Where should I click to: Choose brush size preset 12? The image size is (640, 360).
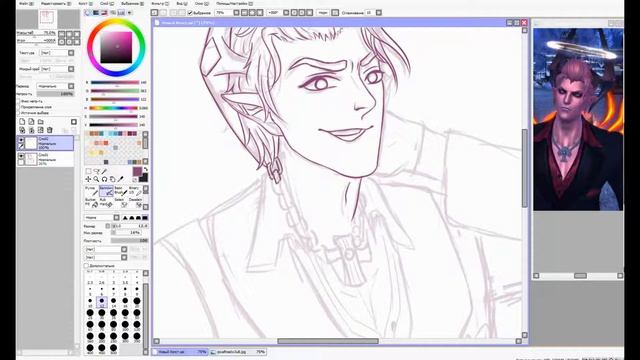[102, 302]
